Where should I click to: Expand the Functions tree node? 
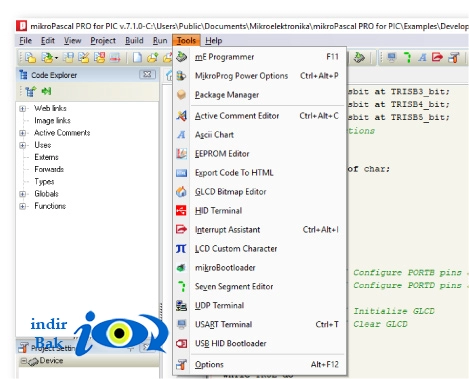click(x=22, y=206)
